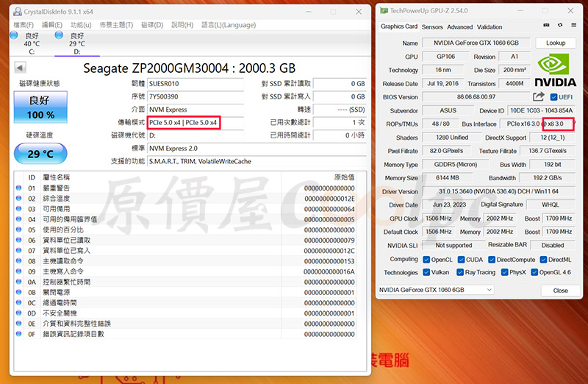Open the 佈景主題(T) menu

(116, 25)
